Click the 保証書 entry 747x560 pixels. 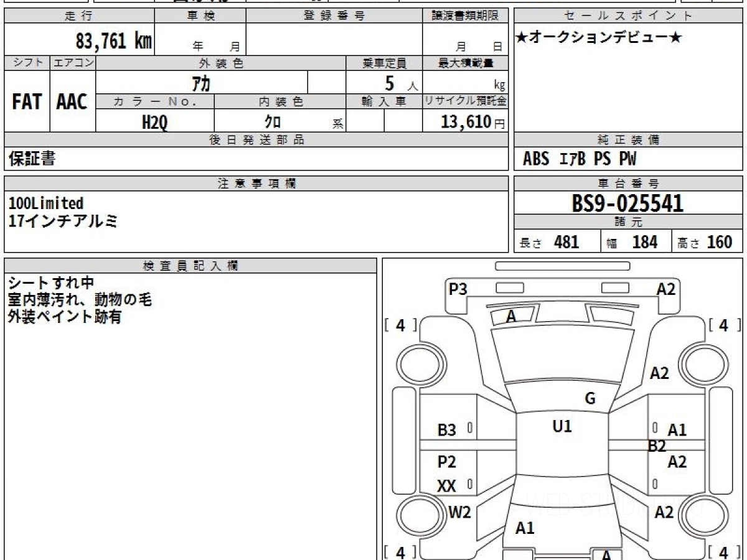point(32,159)
